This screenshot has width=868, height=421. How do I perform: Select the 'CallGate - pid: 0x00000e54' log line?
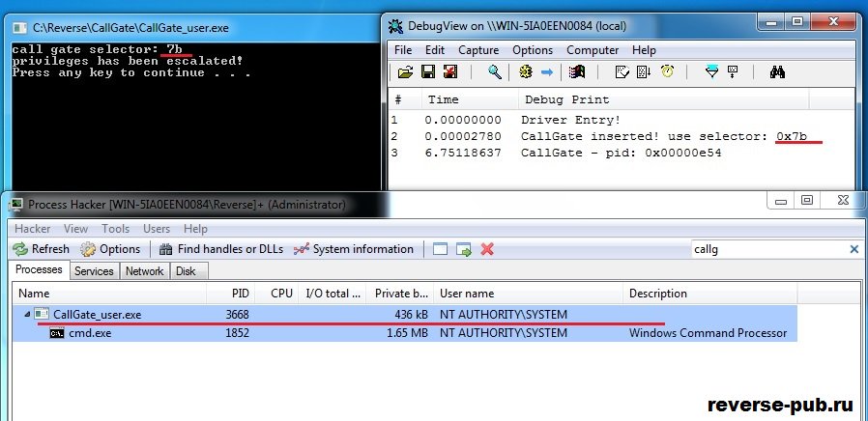(622, 153)
